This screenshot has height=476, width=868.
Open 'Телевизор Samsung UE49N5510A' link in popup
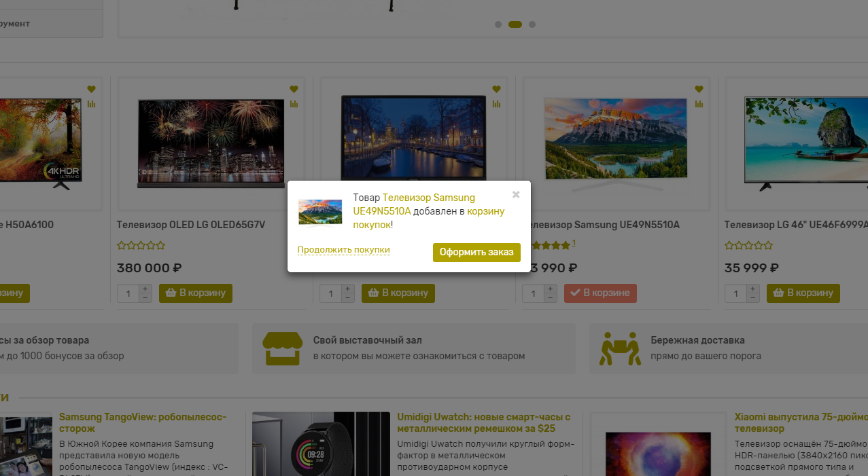point(414,204)
